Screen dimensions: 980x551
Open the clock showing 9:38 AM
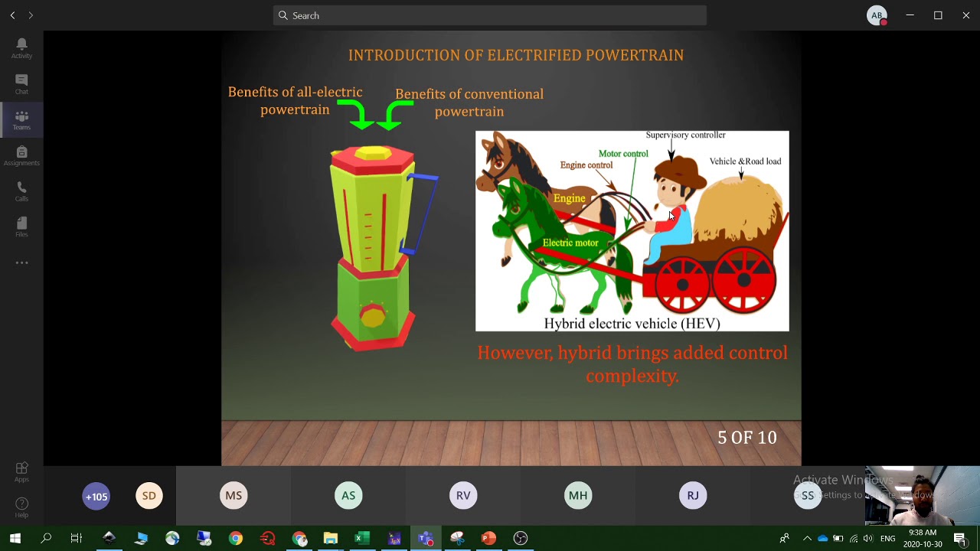pyautogui.click(x=923, y=539)
